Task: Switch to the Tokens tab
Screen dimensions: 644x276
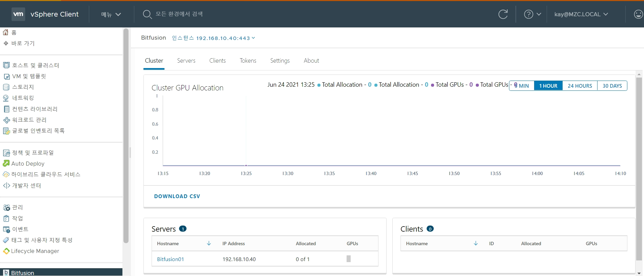Action: [x=248, y=61]
